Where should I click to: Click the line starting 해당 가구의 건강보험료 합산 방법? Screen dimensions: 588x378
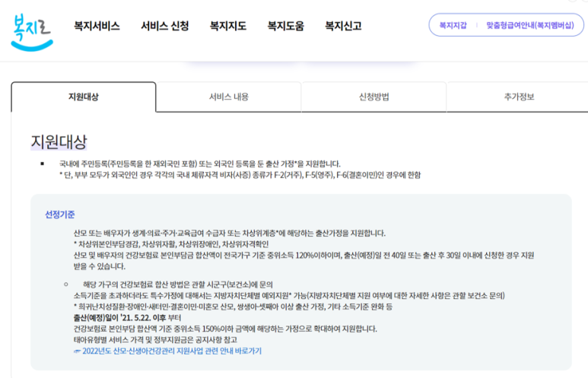pyautogui.click(x=178, y=284)
